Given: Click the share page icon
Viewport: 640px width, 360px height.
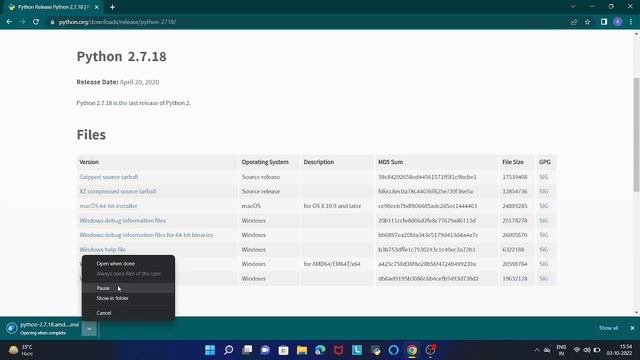Looking at the screenshot, I should [x=574, y=22].
